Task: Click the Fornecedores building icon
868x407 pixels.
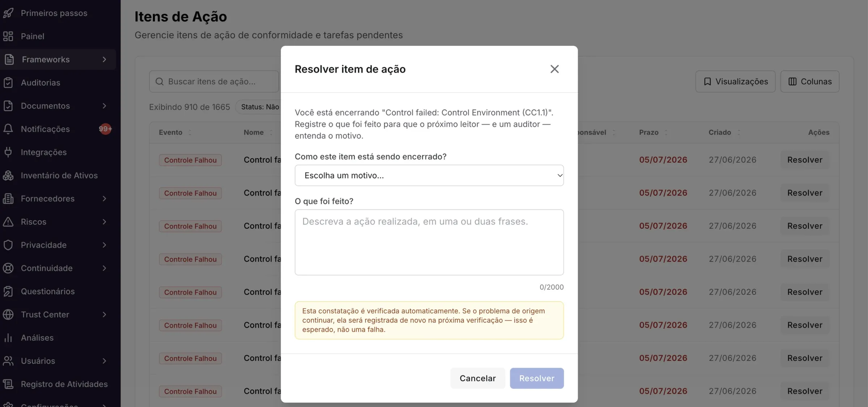Action: (x=8, y=198)
